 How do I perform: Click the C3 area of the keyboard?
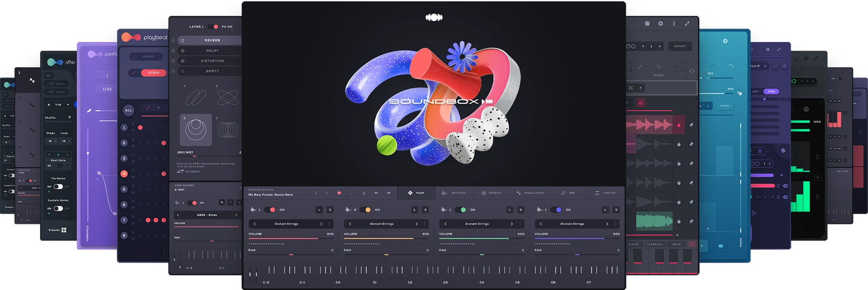pyautogui.click(x=446, y=282)
